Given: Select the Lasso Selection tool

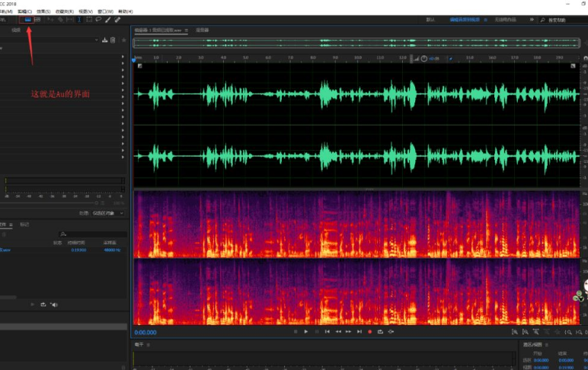Looking at the screenshot, I should [98, 20].
